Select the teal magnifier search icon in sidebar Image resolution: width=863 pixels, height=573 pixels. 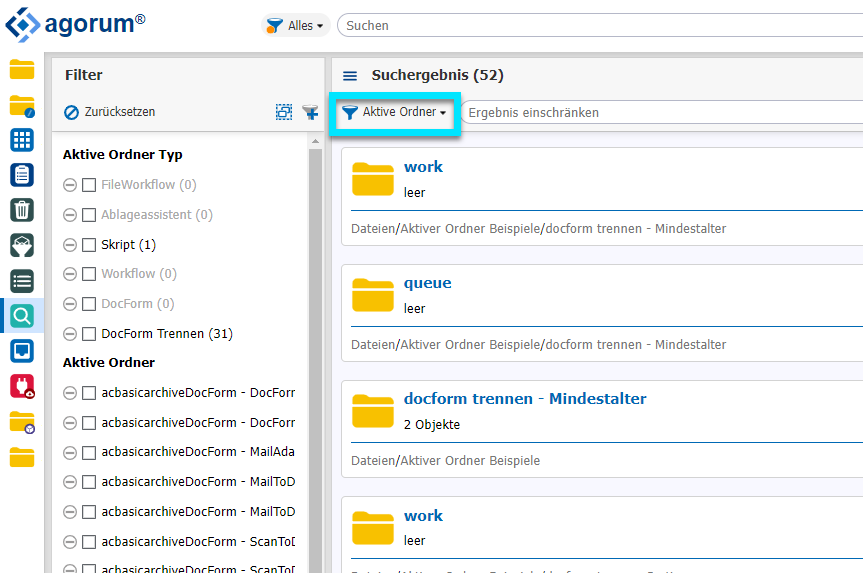22,316
